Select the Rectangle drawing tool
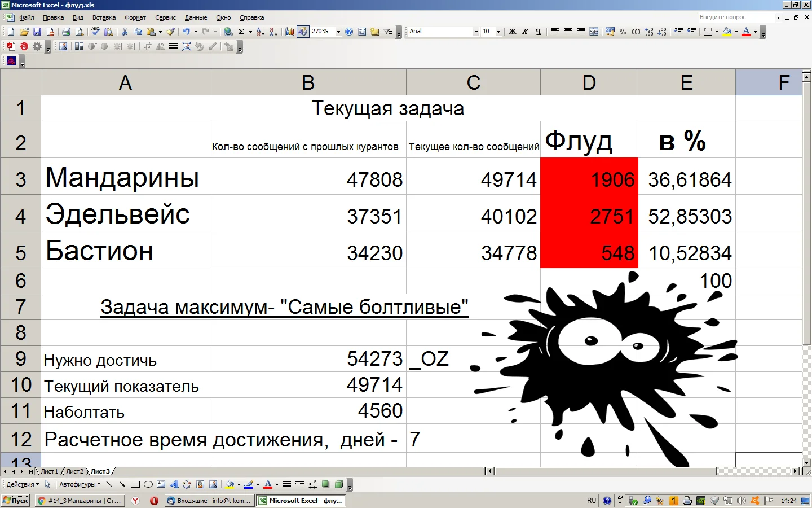Screen dimensions: 812x508 (x=135, y=484)
